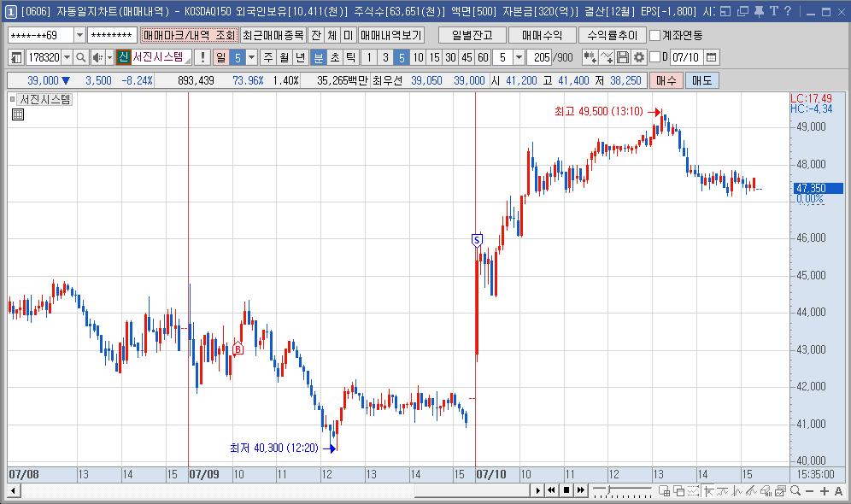The width and height of the screenshot is (851, 504).
Task: Click the password input field
Action: click(112, 35)
